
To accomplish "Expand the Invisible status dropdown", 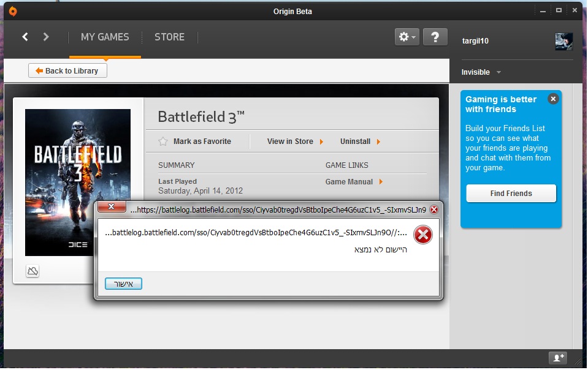I will tap(481, 72).
